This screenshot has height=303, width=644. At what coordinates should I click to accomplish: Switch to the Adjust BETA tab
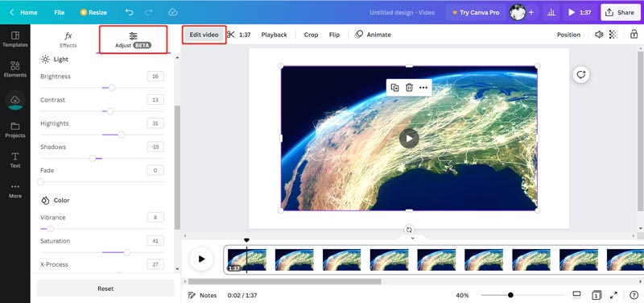tap(134, 39)
